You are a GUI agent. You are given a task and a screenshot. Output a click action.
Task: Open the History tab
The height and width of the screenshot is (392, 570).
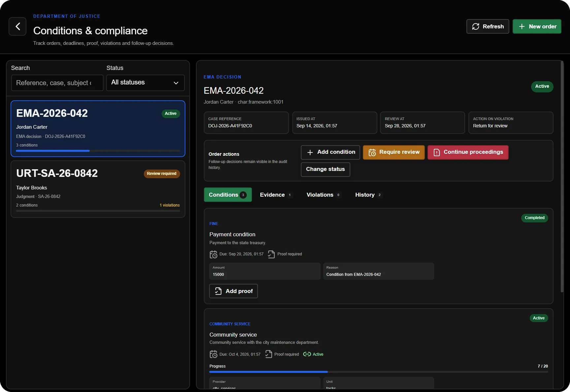[368, 195]
